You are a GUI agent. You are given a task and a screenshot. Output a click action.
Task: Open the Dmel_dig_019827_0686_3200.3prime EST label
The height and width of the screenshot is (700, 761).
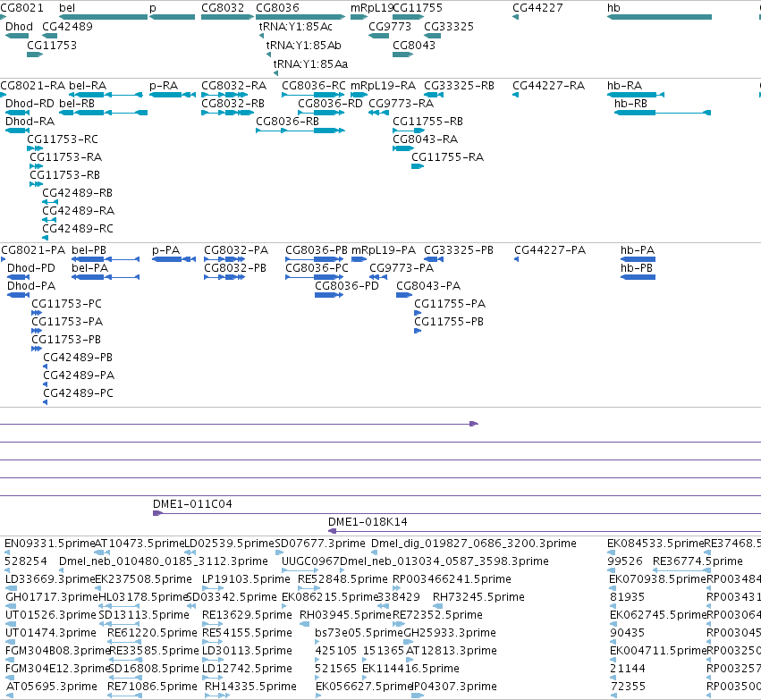click(x=474, y=544)
